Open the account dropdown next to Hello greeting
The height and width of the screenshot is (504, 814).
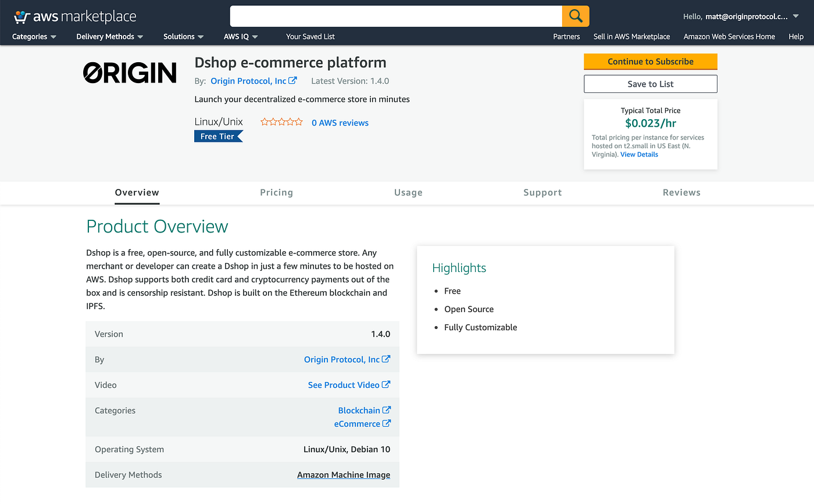pyautogui.click(x=741, y=16)
